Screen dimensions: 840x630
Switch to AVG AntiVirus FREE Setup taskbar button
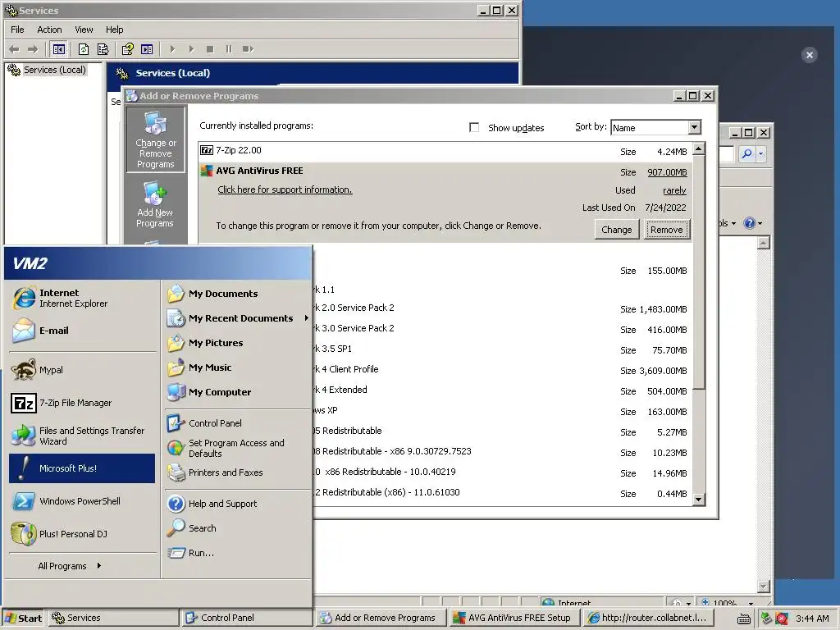[514, 618]
